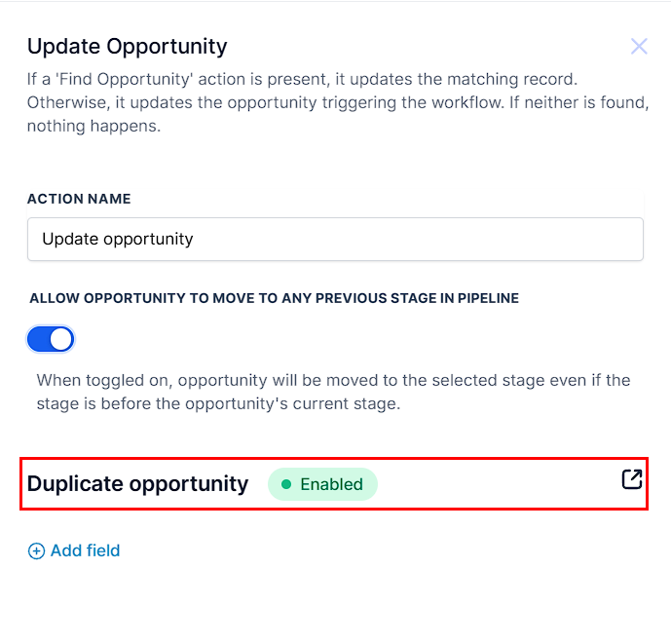
Task: Click the 'nothing happens.' line of description
Action: click(93, 127)
